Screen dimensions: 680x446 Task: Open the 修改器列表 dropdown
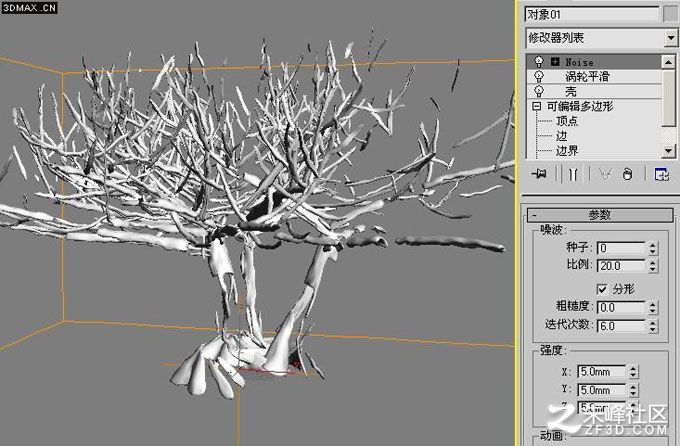pyautogui.click(x=670, y=38)
